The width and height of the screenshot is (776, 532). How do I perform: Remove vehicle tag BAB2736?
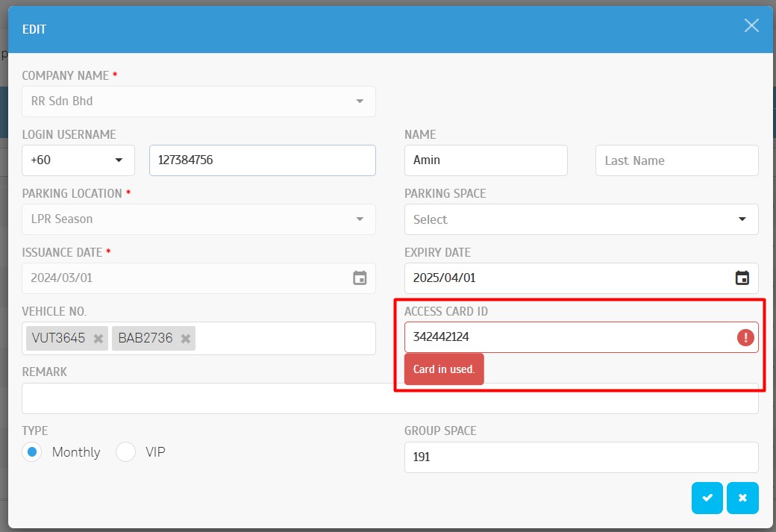185,339
